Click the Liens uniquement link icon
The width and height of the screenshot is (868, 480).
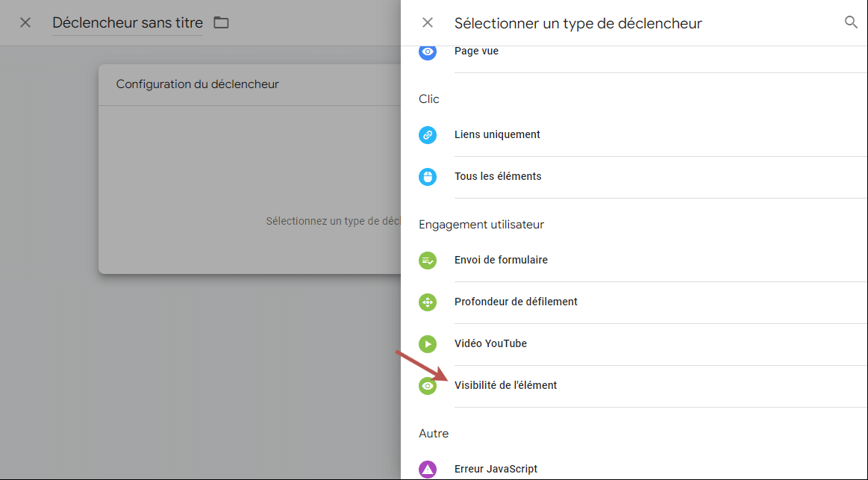pyautogui.click(x=428, y=135)
